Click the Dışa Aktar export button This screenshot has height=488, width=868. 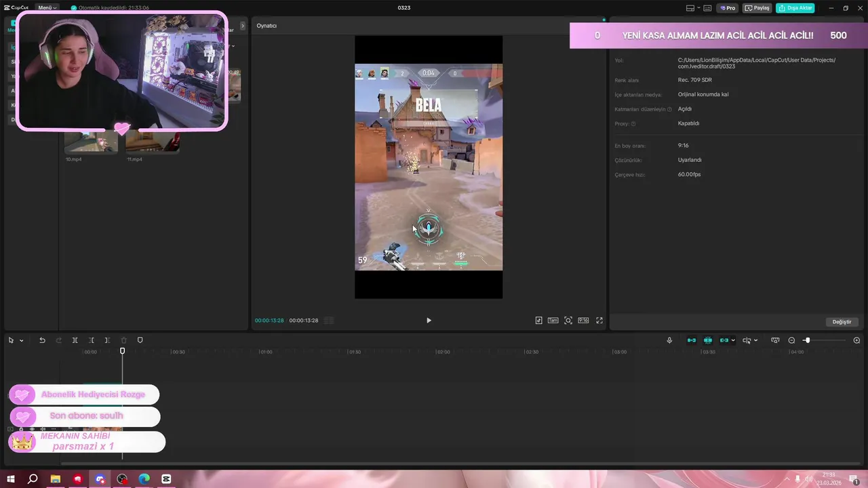point(795,8)
